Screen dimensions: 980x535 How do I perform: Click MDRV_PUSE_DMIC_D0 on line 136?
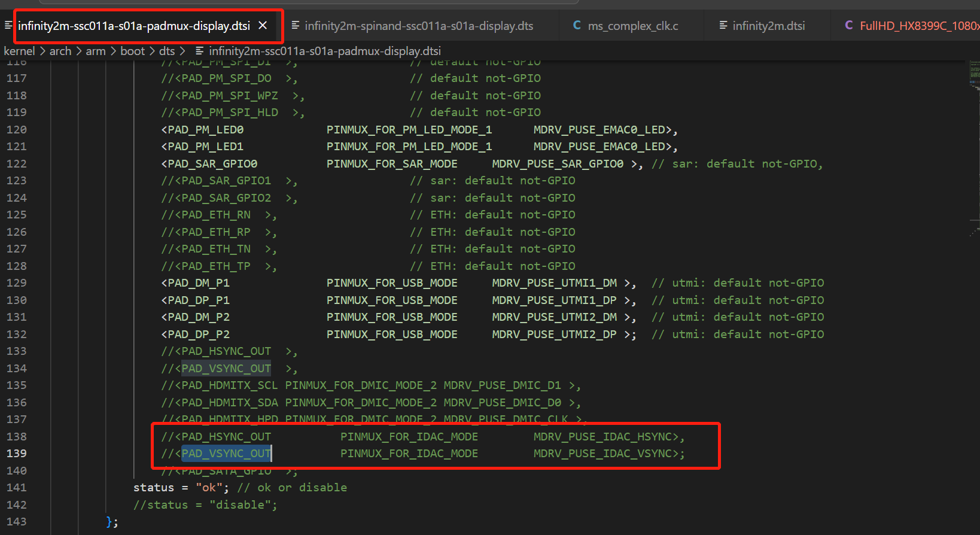click(x=503, y=402)
